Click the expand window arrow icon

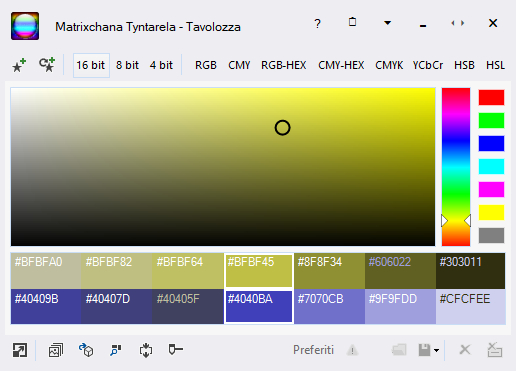tap(20, 350)
